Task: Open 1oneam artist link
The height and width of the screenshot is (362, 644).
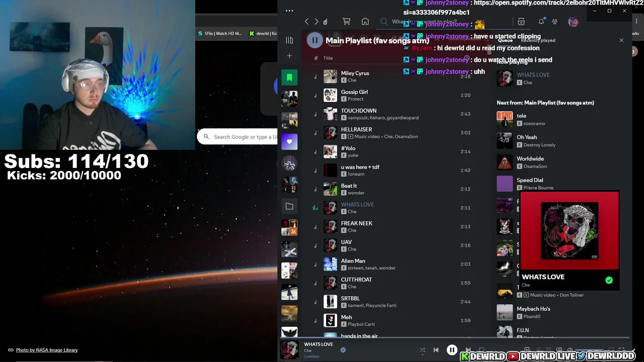Action: click(356, 174)
